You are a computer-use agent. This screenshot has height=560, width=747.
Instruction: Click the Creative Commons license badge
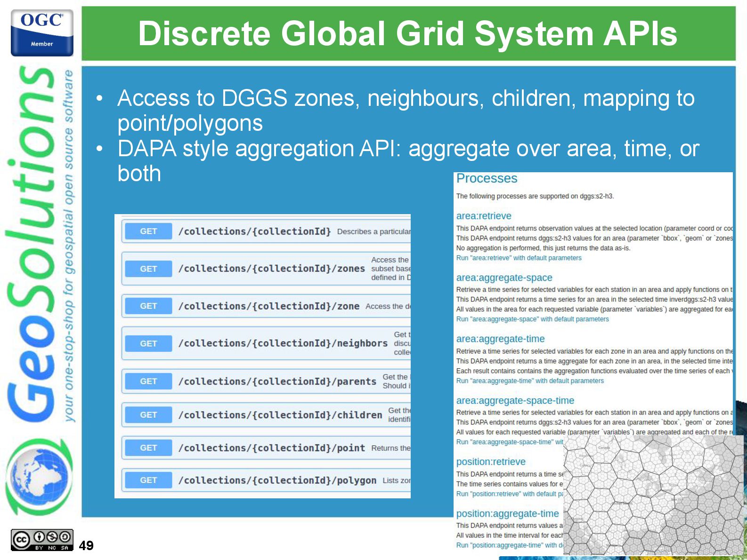coord(42,540)
